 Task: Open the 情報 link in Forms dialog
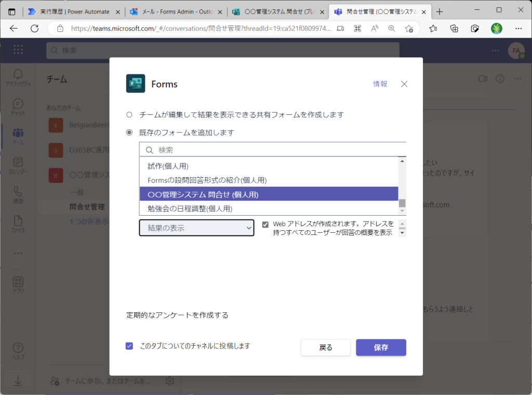click(380, 84)
